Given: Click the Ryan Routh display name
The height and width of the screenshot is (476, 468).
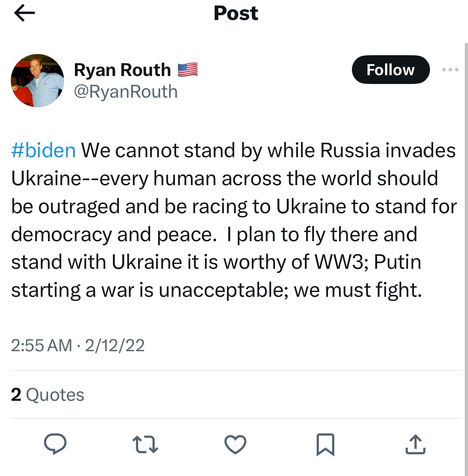Looking at the screenshot, I should click(122, 70).
